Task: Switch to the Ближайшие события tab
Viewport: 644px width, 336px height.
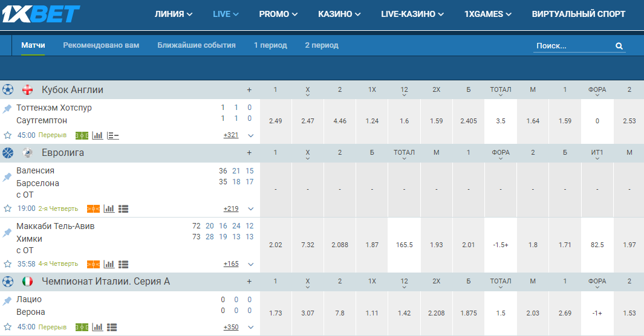Action: point(197,45)
